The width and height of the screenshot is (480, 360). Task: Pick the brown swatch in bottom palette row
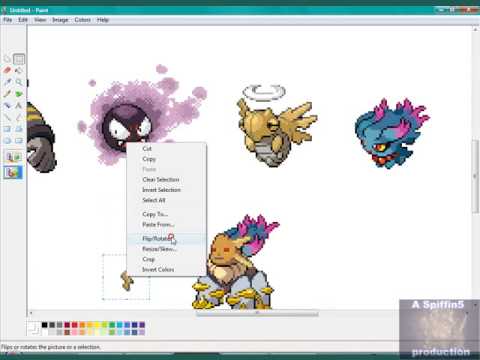pos(67,332)
